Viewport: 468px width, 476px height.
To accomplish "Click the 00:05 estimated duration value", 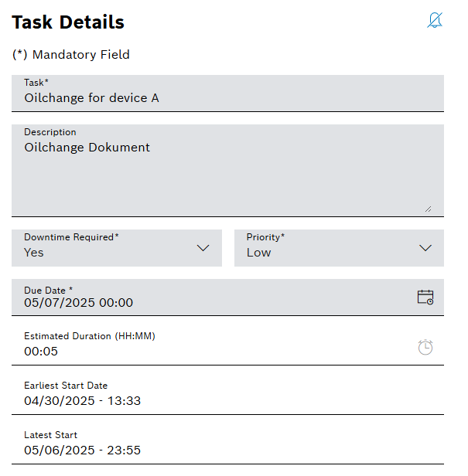I will point(41,352).
